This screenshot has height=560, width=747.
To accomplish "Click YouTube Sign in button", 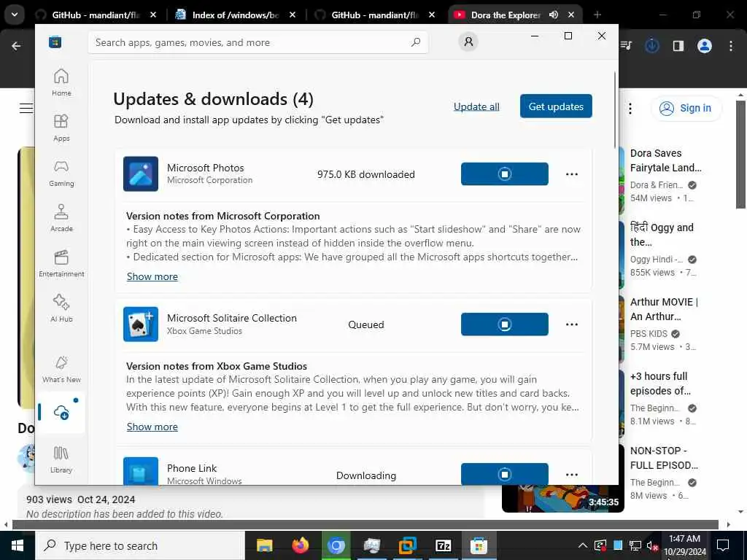I will (x=686, y=108).
